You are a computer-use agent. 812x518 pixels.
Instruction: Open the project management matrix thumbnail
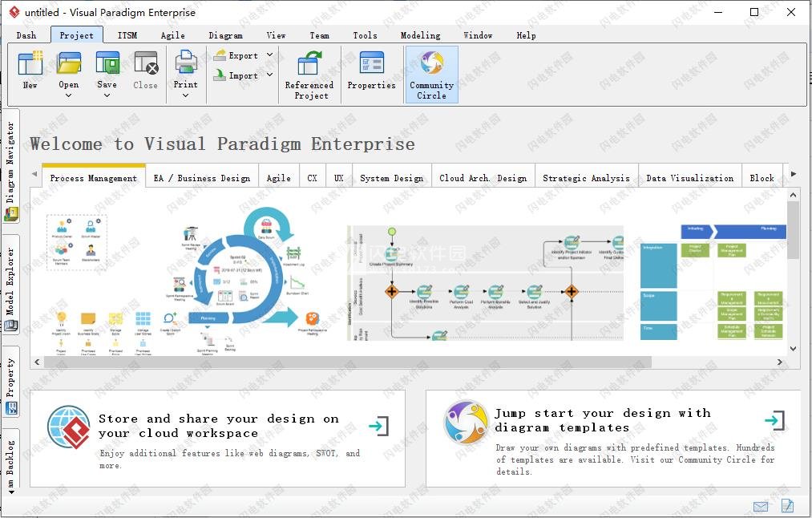[x=713, y=282]
